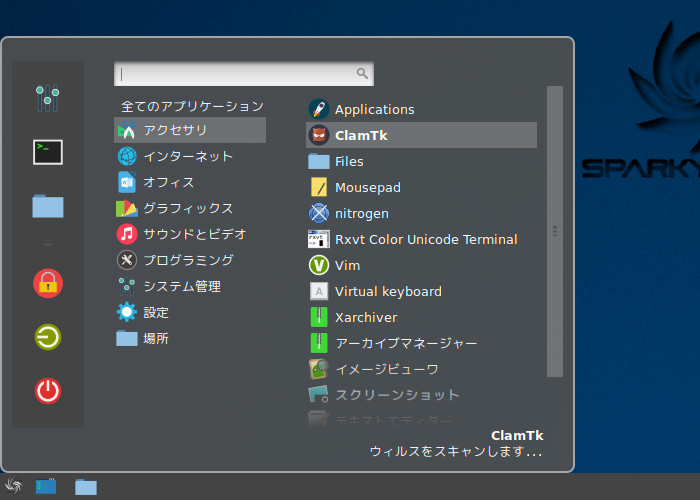Launch Rxvt Color Unicode Terminal
700x500 pixels.
point(421,239)
